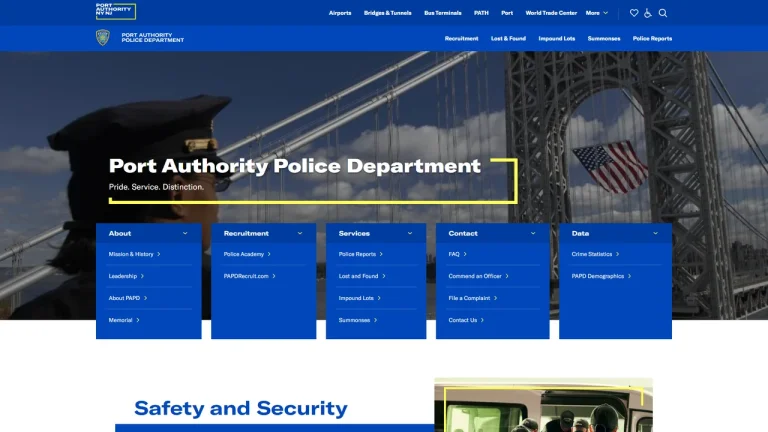768x432 pixels.
Task: Open Police Academy link
Action: coord(247,254)
